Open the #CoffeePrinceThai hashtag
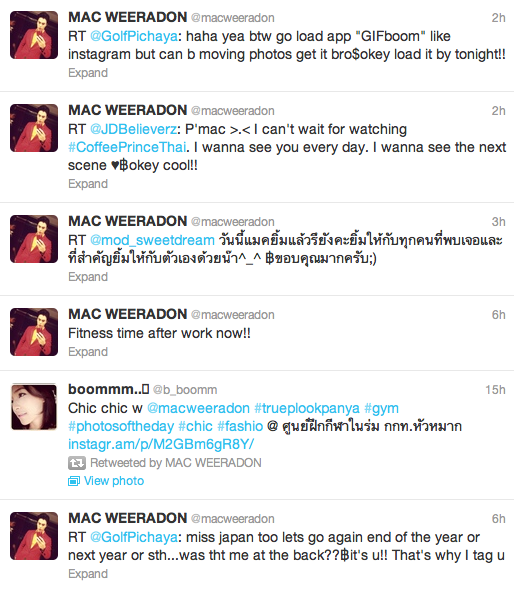514x590 pixels. point(127,147)
